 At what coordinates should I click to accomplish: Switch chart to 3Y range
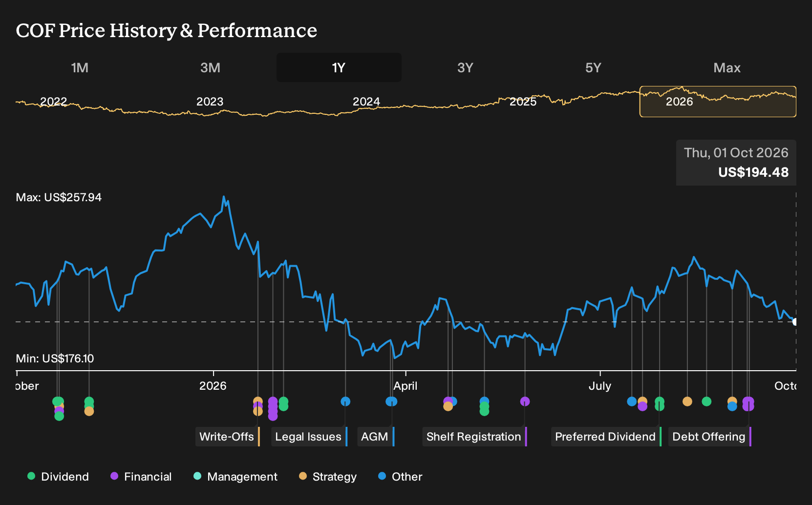465,67
